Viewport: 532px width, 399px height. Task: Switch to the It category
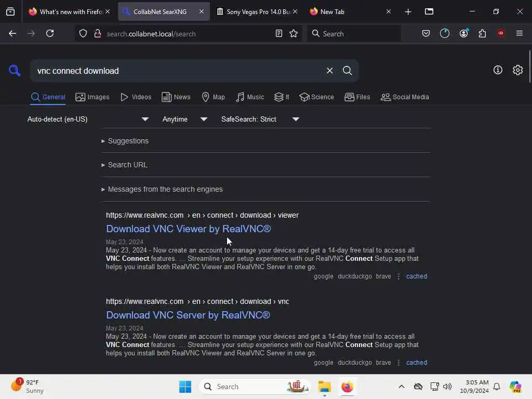click(x=282, y=97)
